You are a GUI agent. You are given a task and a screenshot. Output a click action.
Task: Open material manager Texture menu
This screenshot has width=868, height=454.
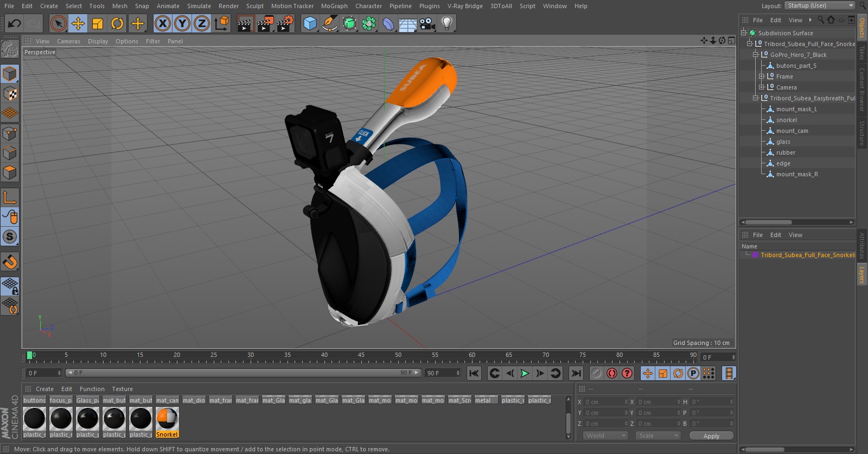[122, 389]
